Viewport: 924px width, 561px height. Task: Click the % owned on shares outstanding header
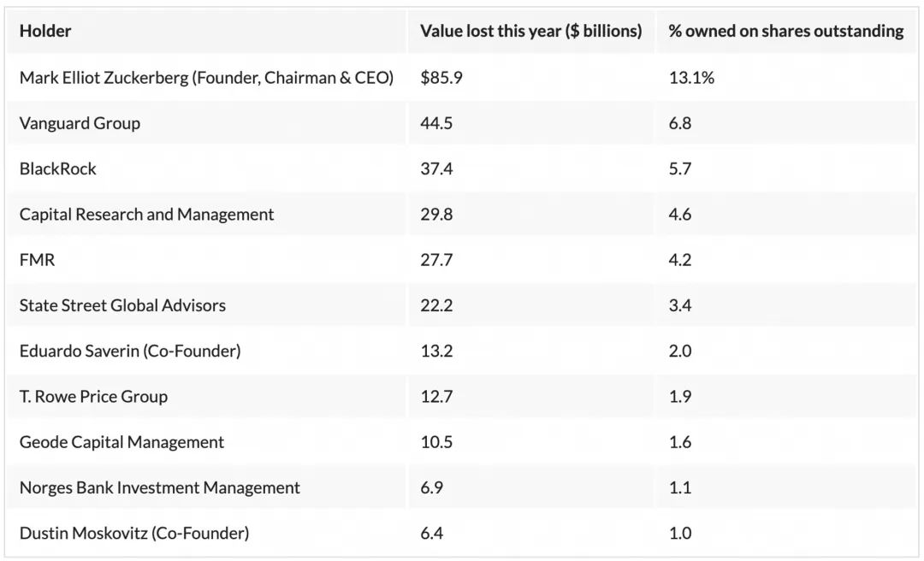[785, 31]
